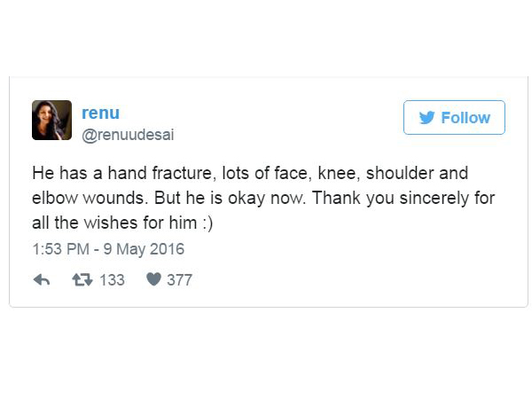Retweet this tweet using the retweet icon
Image resolution: width=532 pixels, height=399 pixels.
tap(82, 280)
